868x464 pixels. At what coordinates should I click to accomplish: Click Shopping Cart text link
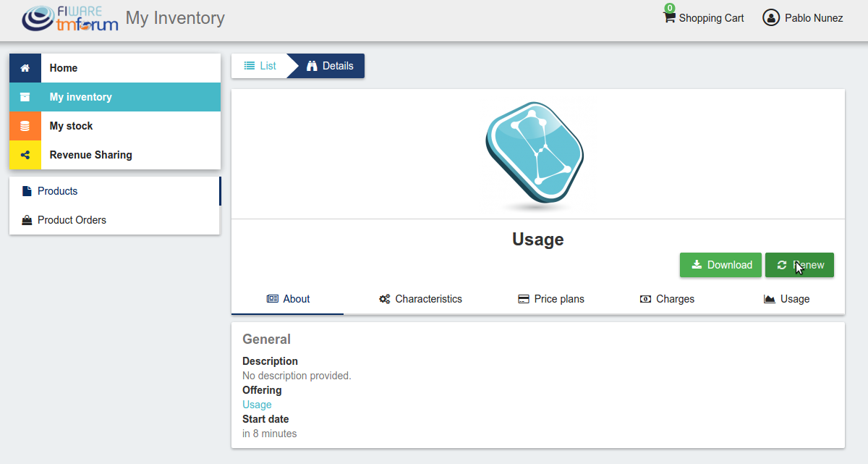pyautogui.click(x=711, y=18)
